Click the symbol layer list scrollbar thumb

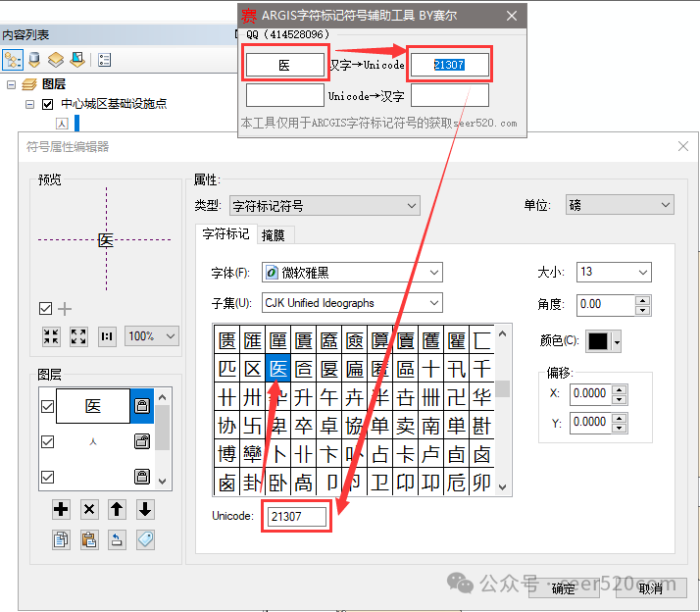(x=163, y=428)
